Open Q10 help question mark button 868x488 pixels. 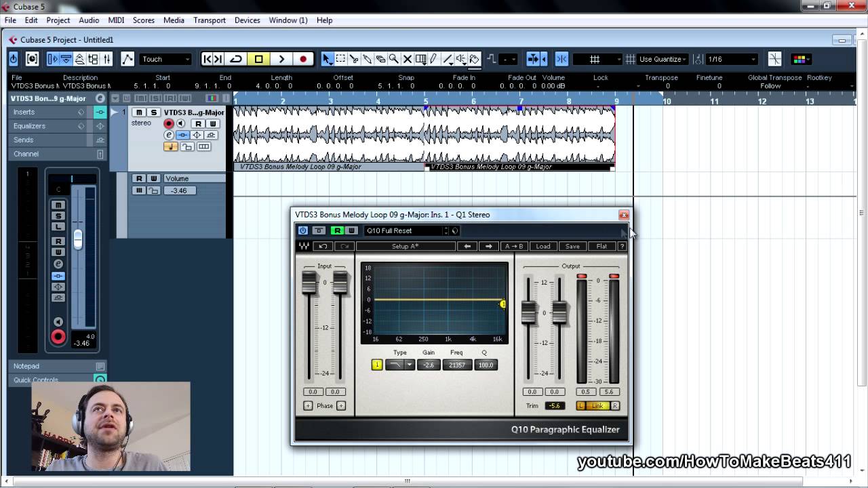[622, 246]
